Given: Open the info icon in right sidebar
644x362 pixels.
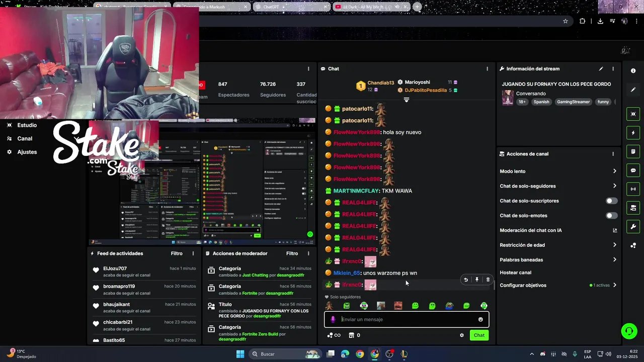Looking at the screenshot, I should pyautogui.click(x=633, y=71).
